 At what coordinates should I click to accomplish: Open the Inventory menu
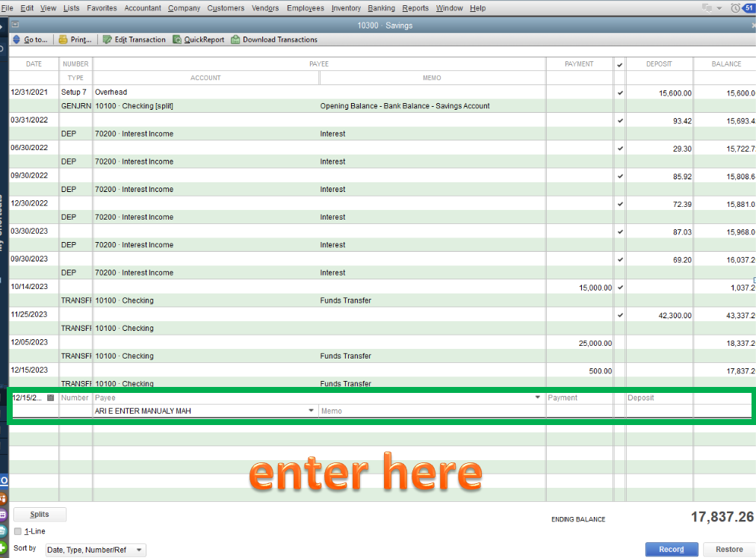(346, 8)
